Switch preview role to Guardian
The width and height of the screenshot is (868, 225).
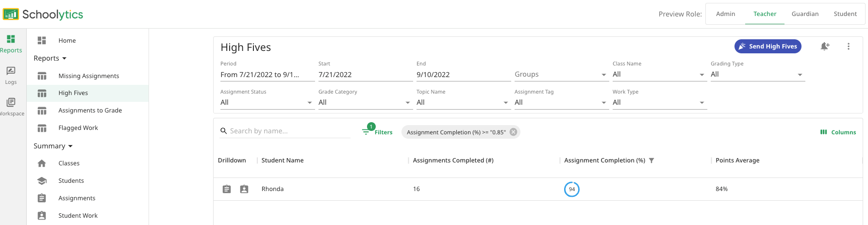(805, 14)
